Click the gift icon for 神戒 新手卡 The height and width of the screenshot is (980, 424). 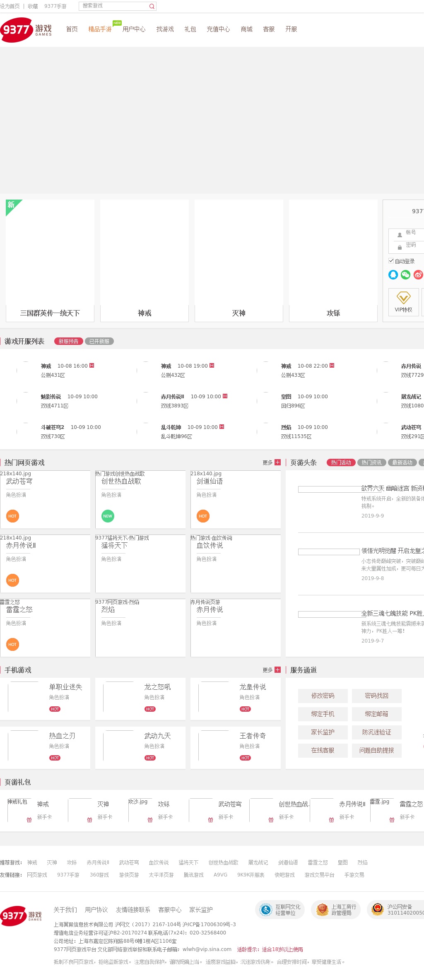[x=29, y=820]
